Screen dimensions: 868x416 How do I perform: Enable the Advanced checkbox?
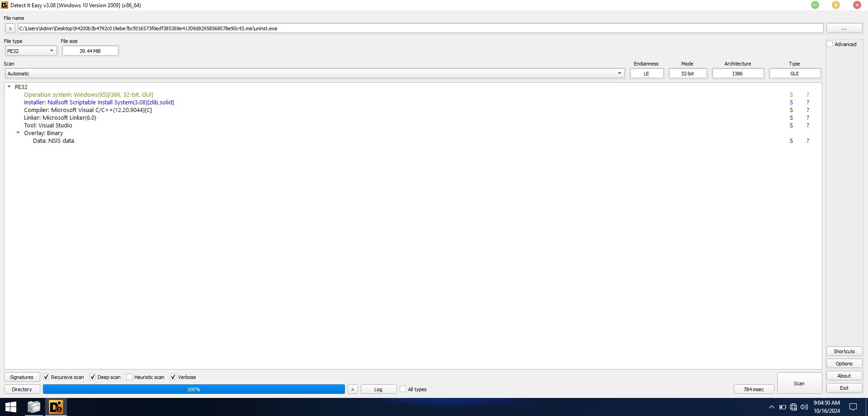coord(830,44)
